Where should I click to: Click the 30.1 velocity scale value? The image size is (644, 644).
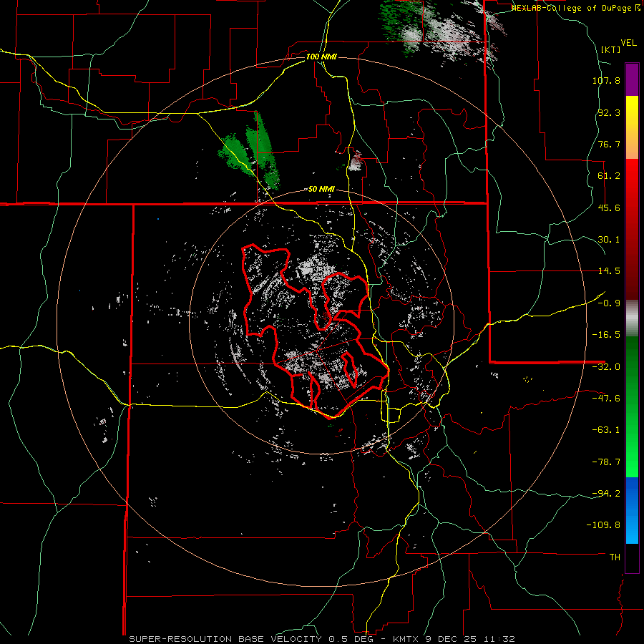coord(609,240)
